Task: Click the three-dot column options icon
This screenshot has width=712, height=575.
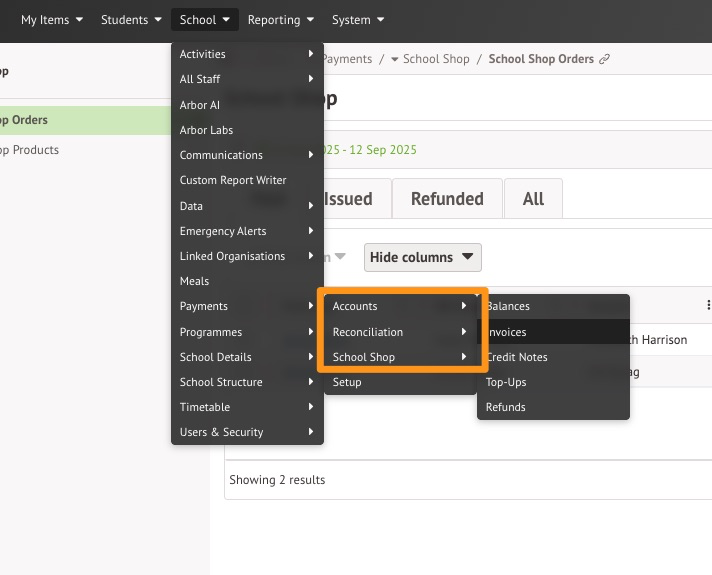Action: tap(708, 306)
